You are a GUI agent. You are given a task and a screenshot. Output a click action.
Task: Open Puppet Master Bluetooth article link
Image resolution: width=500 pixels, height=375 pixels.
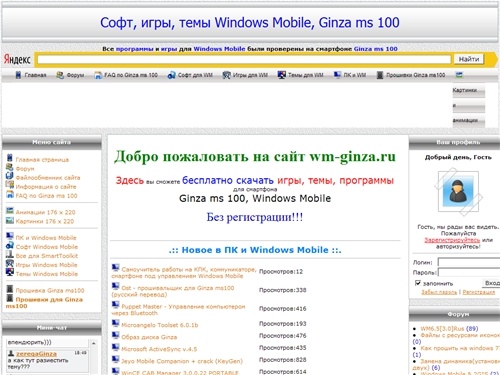(x=179, y=310)
